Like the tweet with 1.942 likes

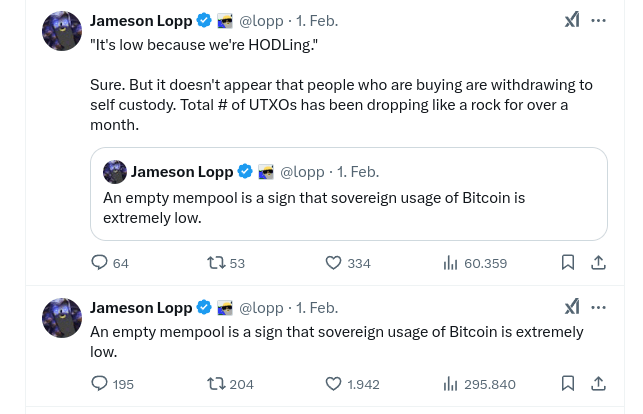click(334, 384)
